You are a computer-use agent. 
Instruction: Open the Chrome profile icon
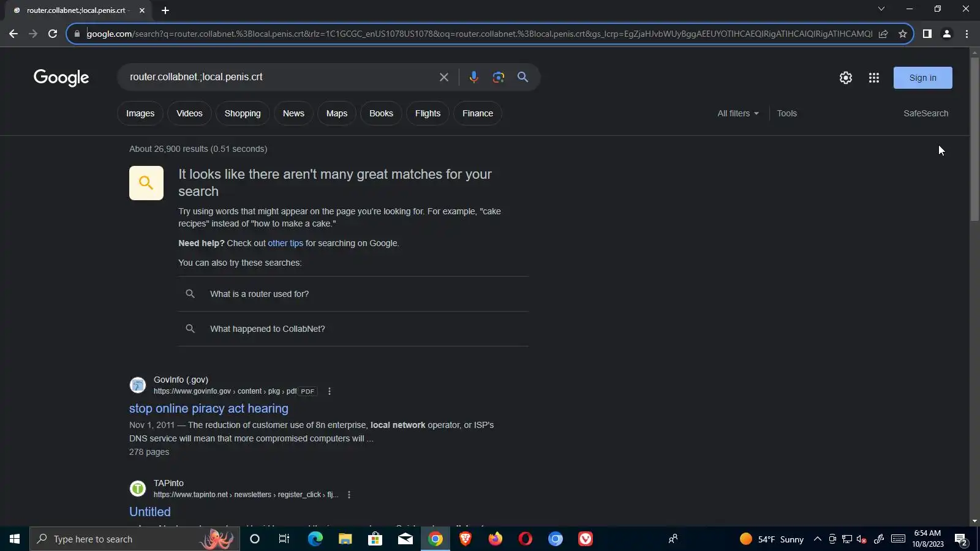pyautogui.click(x=947, y=34)
